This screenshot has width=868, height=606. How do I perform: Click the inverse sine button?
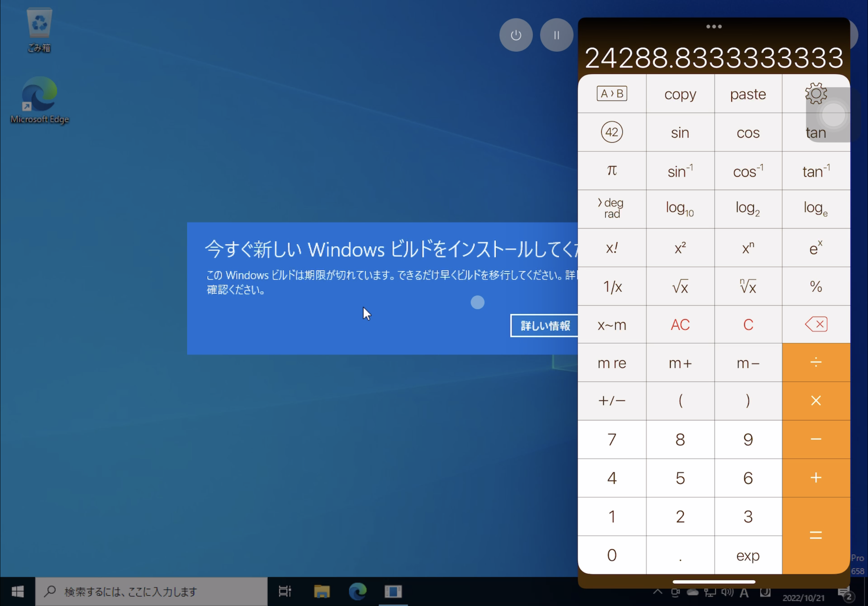tap(680, 171)
